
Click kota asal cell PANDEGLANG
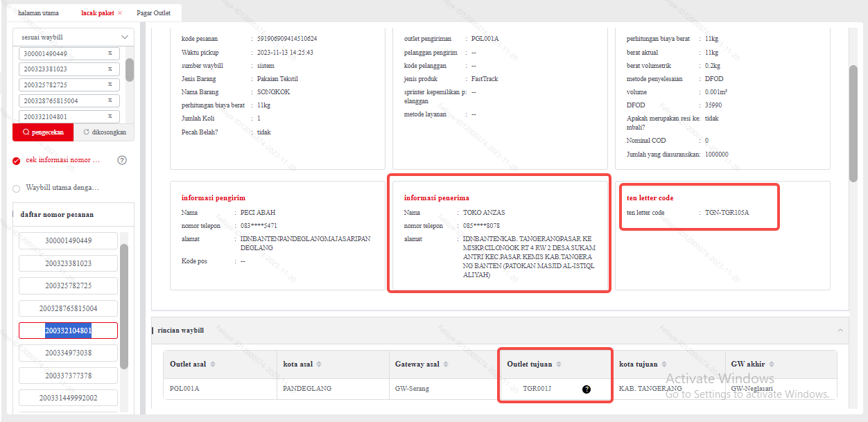[307, 389]
